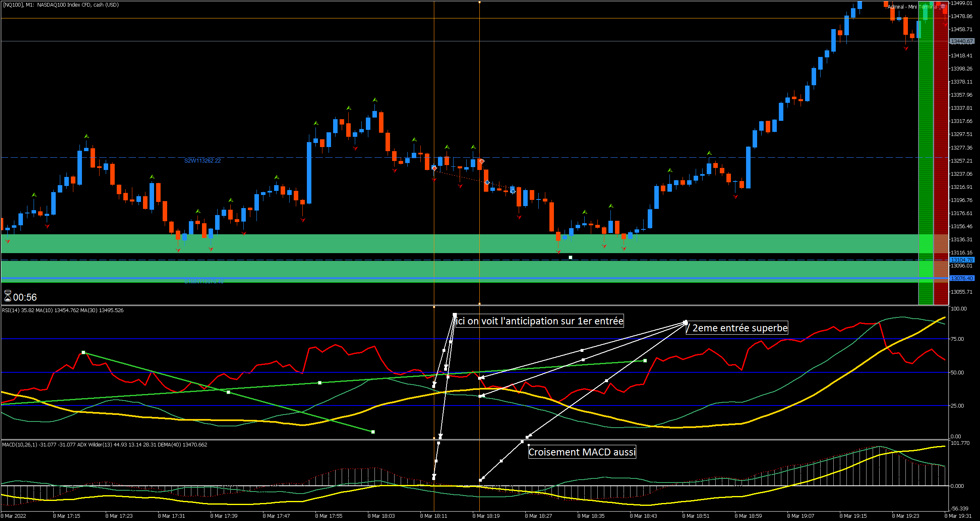Select the blue trade close marker below the orange line
The height and width of the screenshot is (521, 980).
pyautogui.click(x=487, y=182)
